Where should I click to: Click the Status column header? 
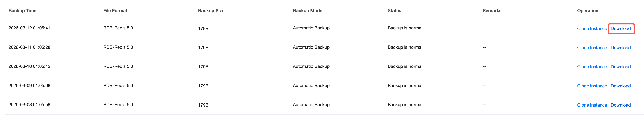(x=394, y=10)
